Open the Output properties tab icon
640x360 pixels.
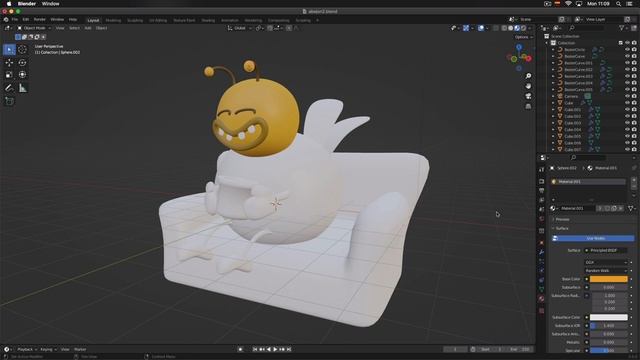pyautogui.click(x=542, y=191)
